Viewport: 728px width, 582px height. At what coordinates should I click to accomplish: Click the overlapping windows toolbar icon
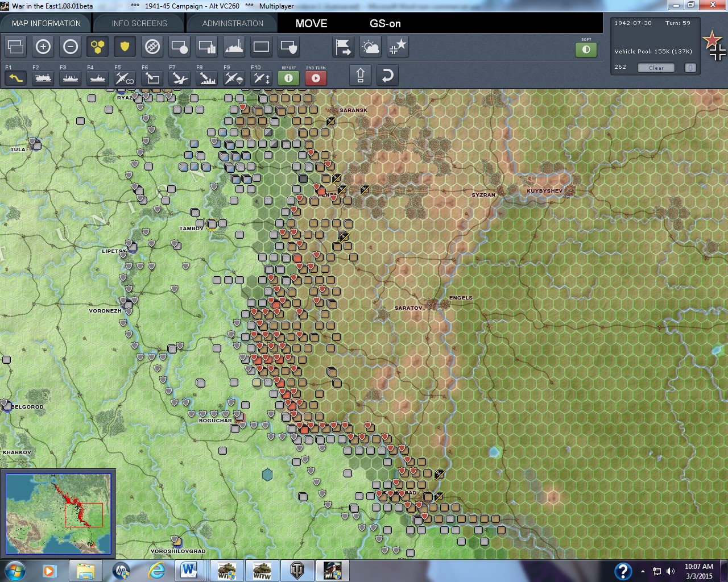pos(16,47)
